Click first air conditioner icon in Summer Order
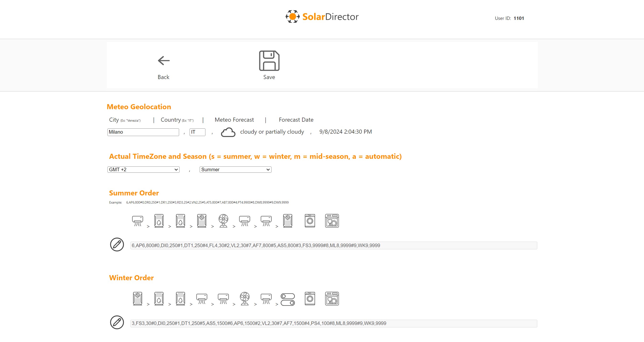Viewport: 644px width, 342px height. (137, 221)
